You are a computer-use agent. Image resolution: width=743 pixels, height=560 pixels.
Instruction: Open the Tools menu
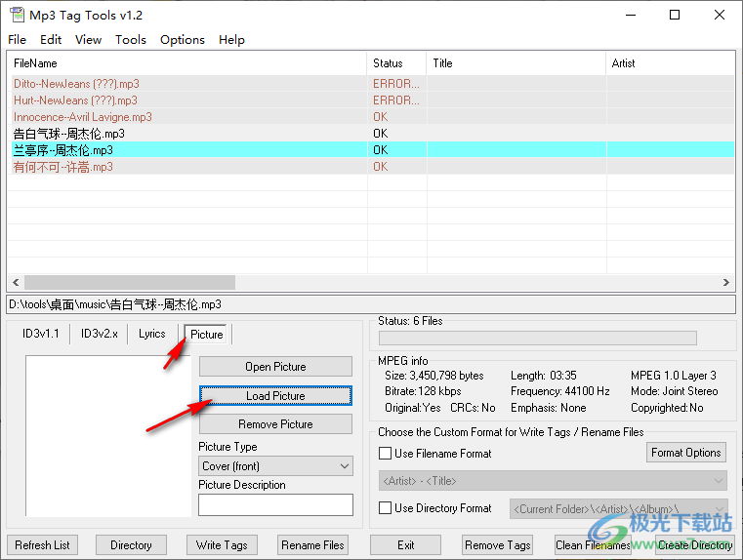coord(131,40)
